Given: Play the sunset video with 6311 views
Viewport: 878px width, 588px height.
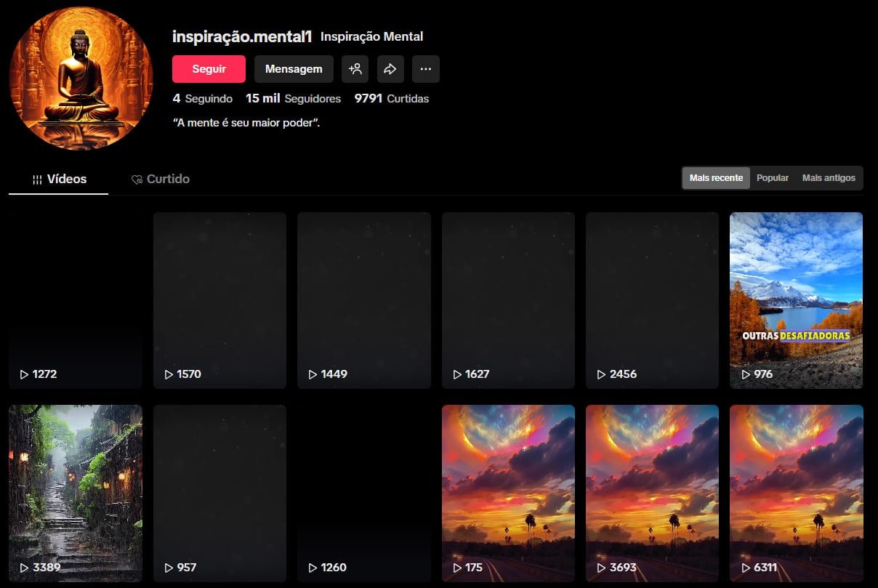Looking at the screenshot, I should [796, 494].
